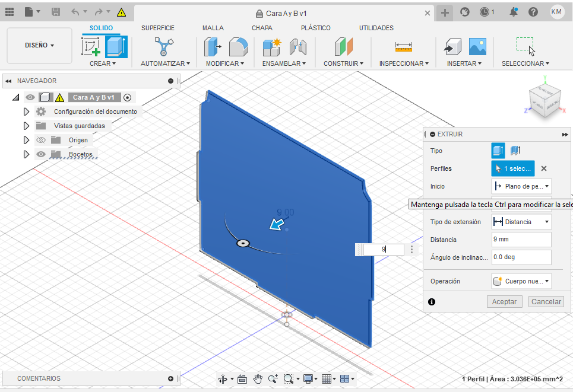Click the Aceptar button
The height and width of the screenshot is (392, 573).
click(x=504, y=301)
